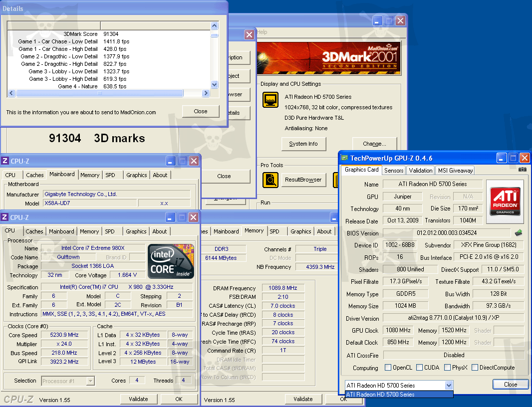This screenshot has height=407, width=532.
Task: Click the GPU-Z screenshot camera icon
Action: [523, 169]
